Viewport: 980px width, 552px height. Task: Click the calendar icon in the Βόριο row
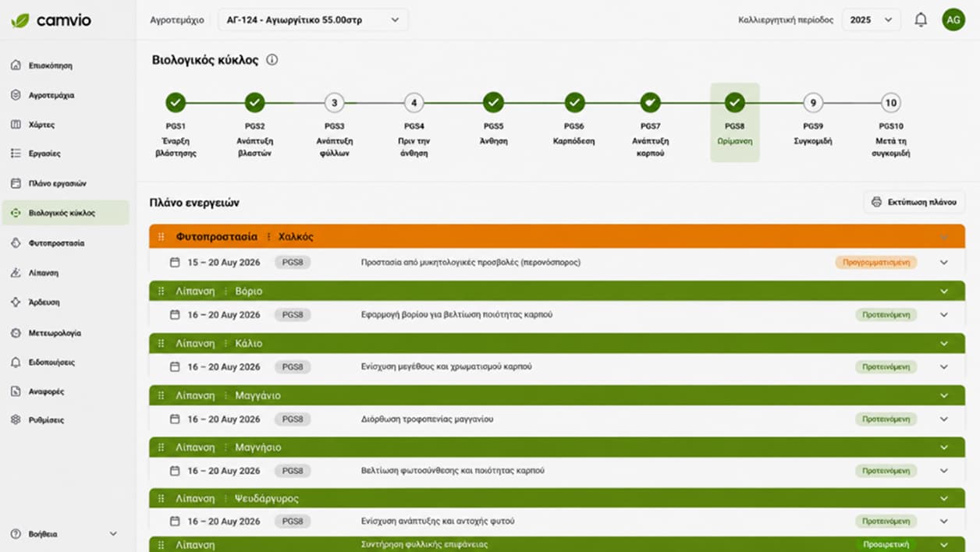point(175,315)
